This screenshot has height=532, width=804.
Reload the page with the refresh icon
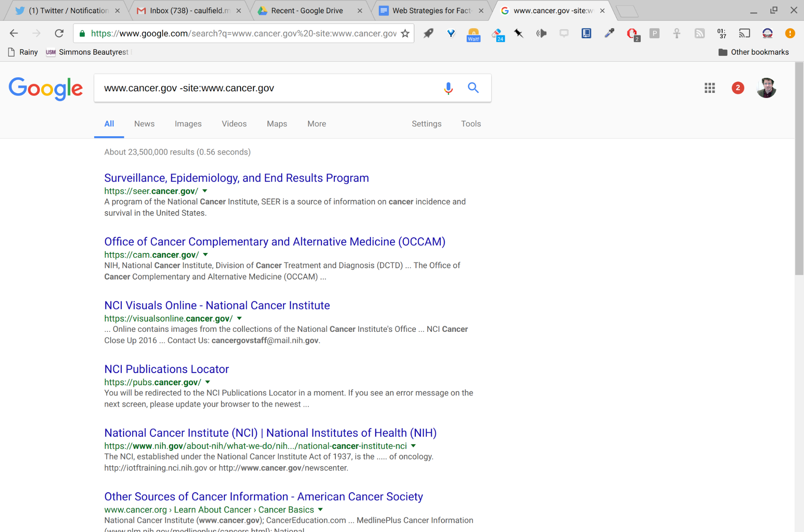pyautogui.click(x=59, y=33)
